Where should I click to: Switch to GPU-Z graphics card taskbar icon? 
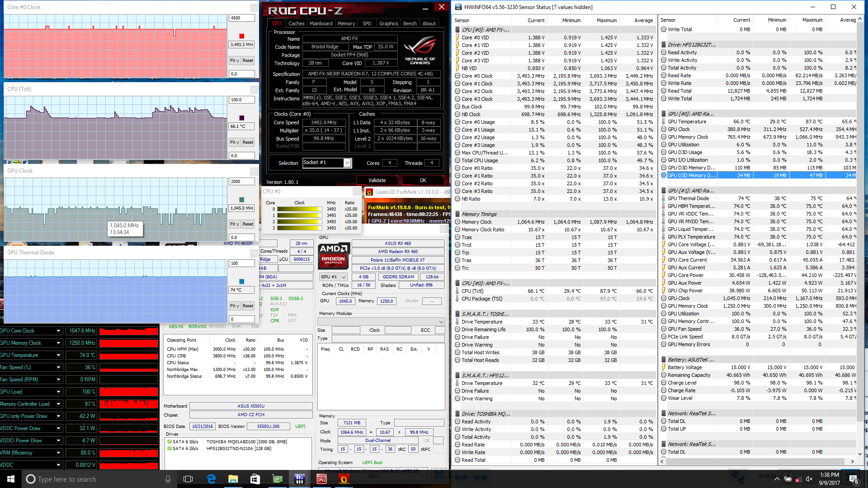coord(277,479)
